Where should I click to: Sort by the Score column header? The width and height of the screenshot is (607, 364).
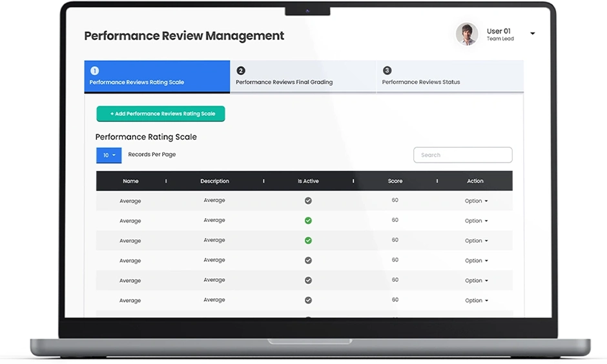(395, 181)
